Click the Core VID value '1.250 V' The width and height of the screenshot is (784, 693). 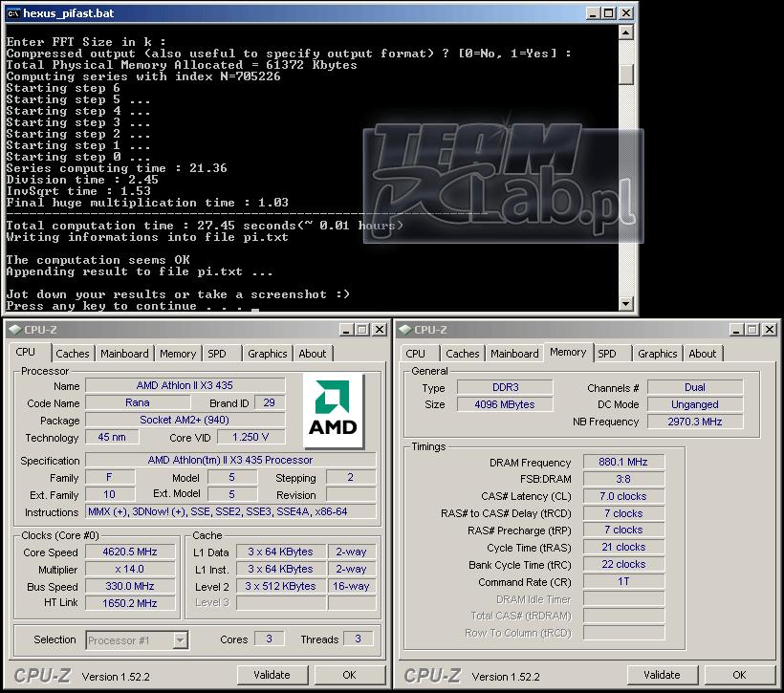[250, 437]
